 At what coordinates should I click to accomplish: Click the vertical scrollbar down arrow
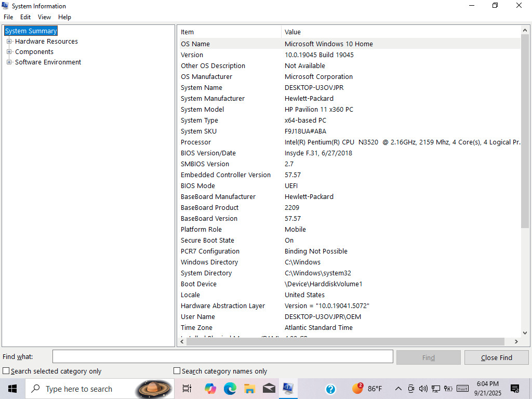coord(525,333)
